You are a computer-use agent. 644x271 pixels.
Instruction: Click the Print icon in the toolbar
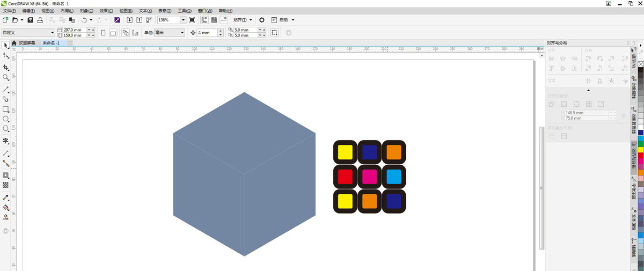39,20
